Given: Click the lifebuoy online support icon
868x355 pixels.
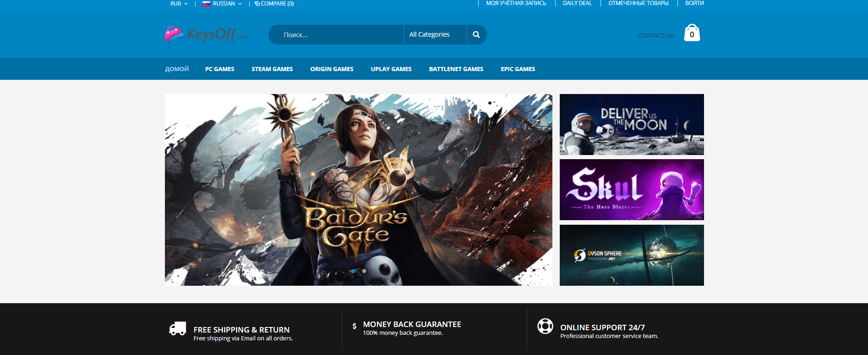Looking at the screenshot, I should (x=545, y=326).
